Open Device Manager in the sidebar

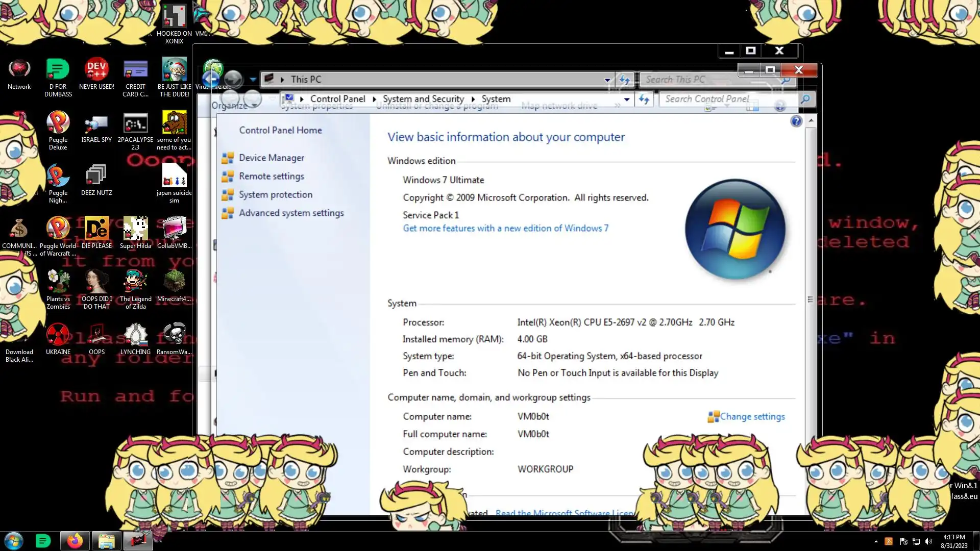[x=271, y=158]
